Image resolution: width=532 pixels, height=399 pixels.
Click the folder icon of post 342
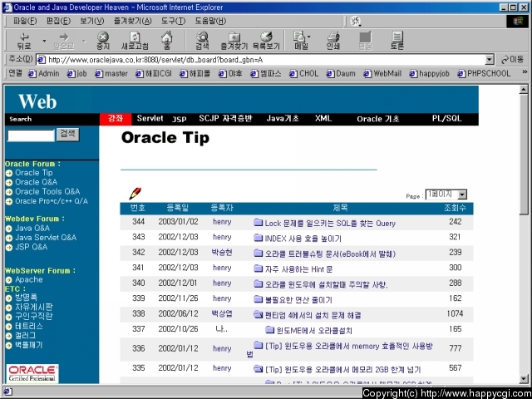click(259, 253)
